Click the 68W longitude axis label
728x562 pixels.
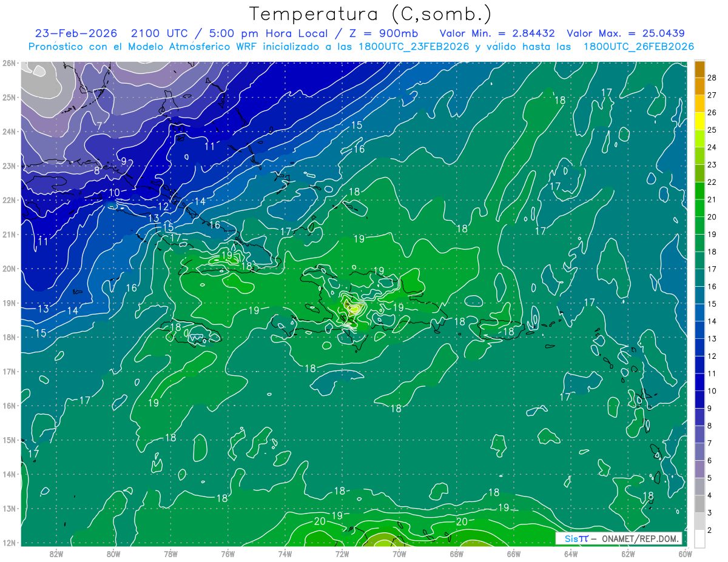point(457,553)
